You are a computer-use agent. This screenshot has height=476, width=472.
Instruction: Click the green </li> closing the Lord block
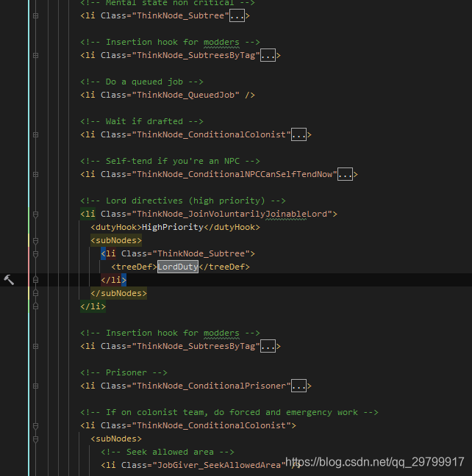[x=93, y=306]
